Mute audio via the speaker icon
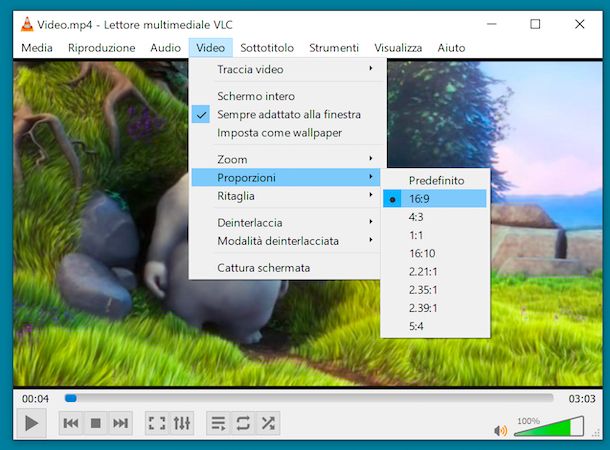Image resolution: width=610 pixels, height=450 pixels. 500,431
